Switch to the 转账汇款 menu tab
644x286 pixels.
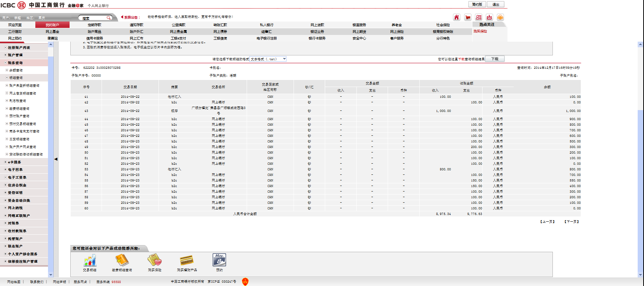coord(220,25)
